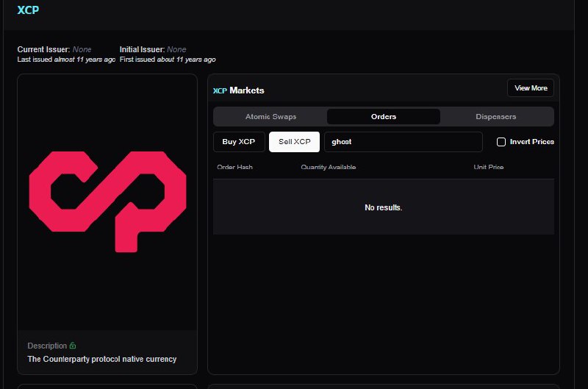588x389 pixels.
Task: Click the 'Last issued almost 11 years ago' text
Action: click(66, 60)
